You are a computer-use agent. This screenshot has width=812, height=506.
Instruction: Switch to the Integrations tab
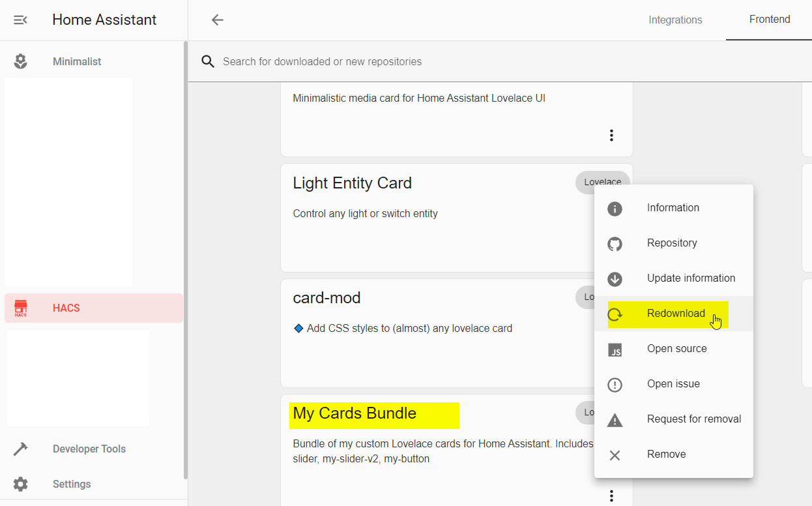(x=675, y=20)
